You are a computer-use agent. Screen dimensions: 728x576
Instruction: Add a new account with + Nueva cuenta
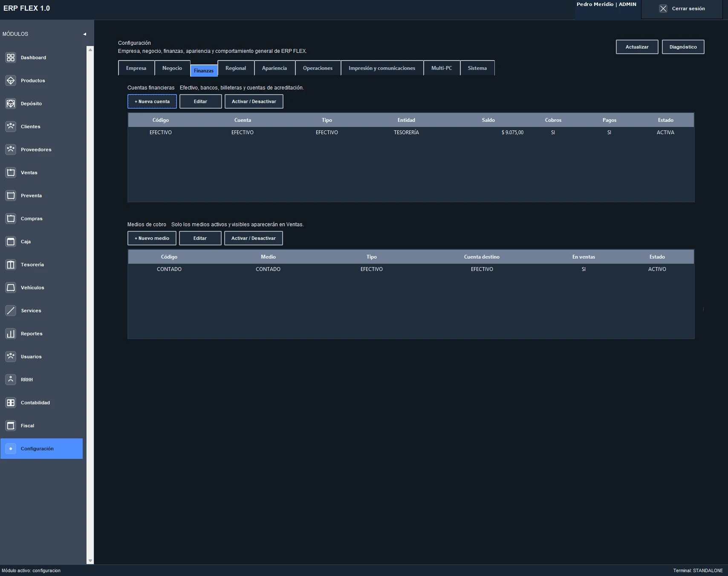(152, 101)
